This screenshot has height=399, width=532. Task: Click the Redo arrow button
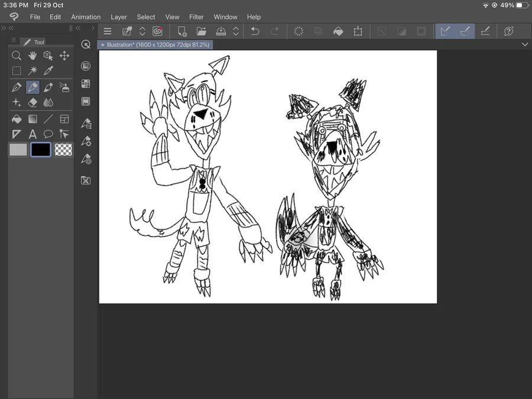(275, 31)
